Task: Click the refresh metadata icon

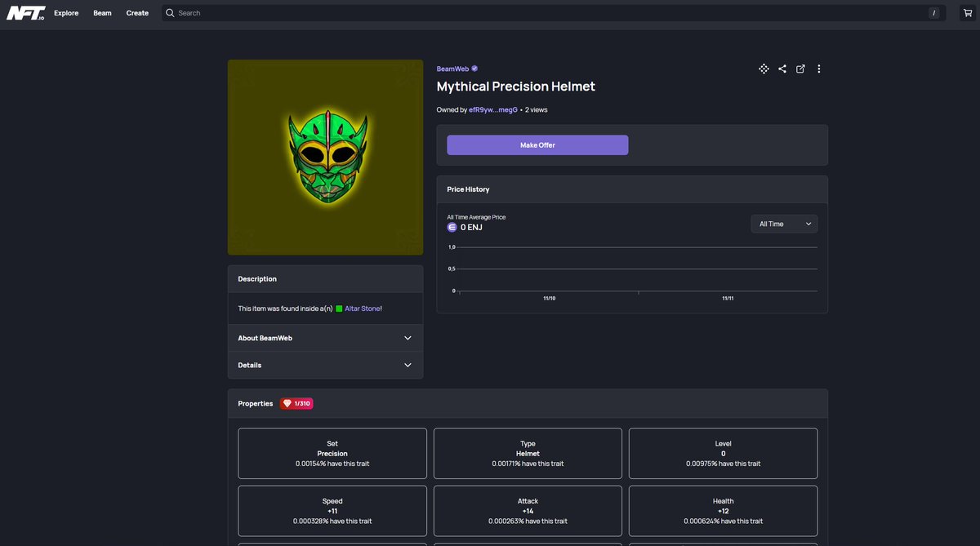Action: [x=764, y=69]
